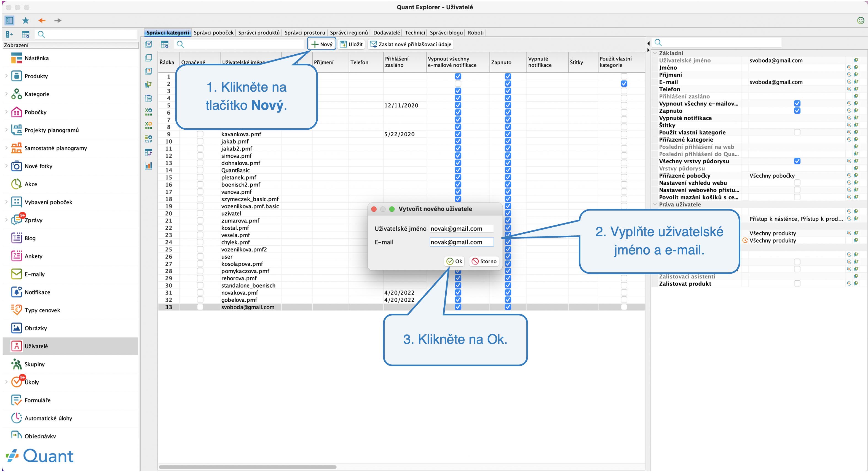
Task: Uncheck Zapnuto for row 1
Action: coord(508,76)
